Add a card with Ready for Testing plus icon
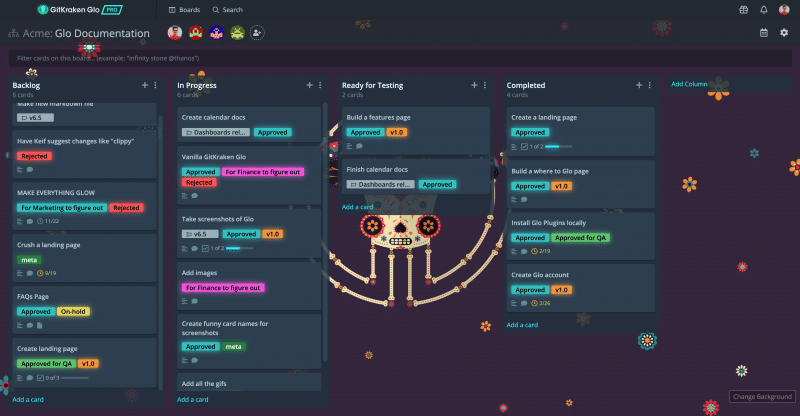This screenshot has height=416, width=800. click(474, 85)
